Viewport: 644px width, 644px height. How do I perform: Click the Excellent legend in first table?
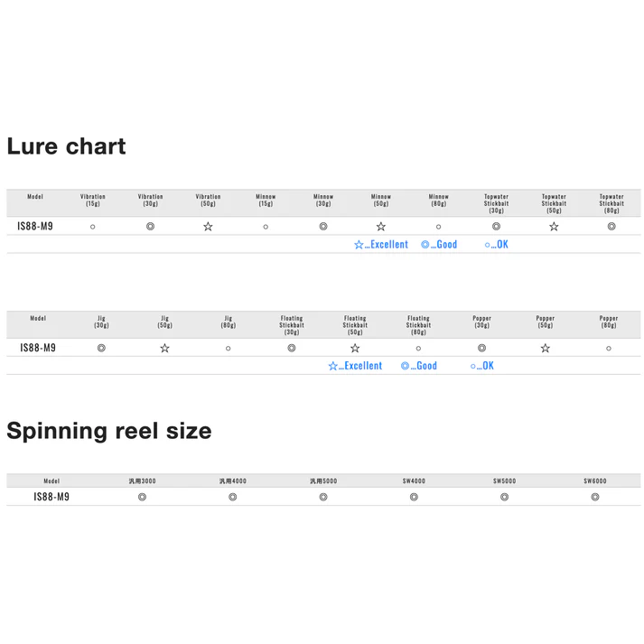[x=381, y=245]
